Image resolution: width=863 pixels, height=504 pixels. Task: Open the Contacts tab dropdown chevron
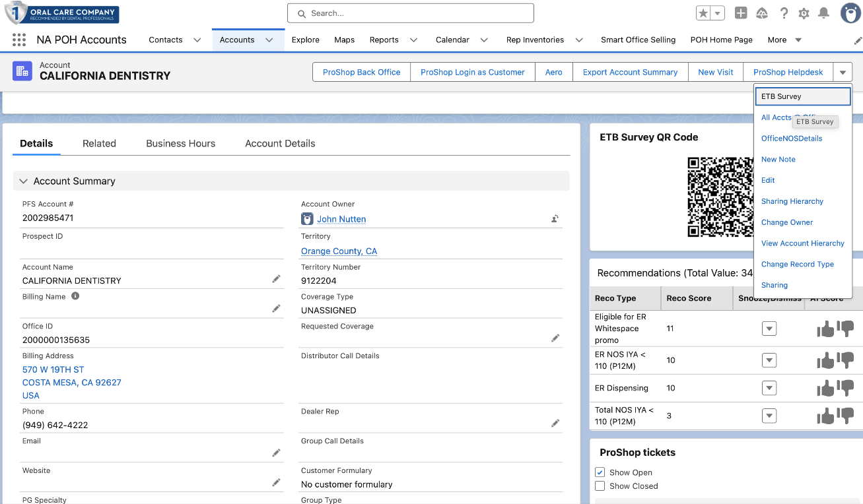[197, 40]
